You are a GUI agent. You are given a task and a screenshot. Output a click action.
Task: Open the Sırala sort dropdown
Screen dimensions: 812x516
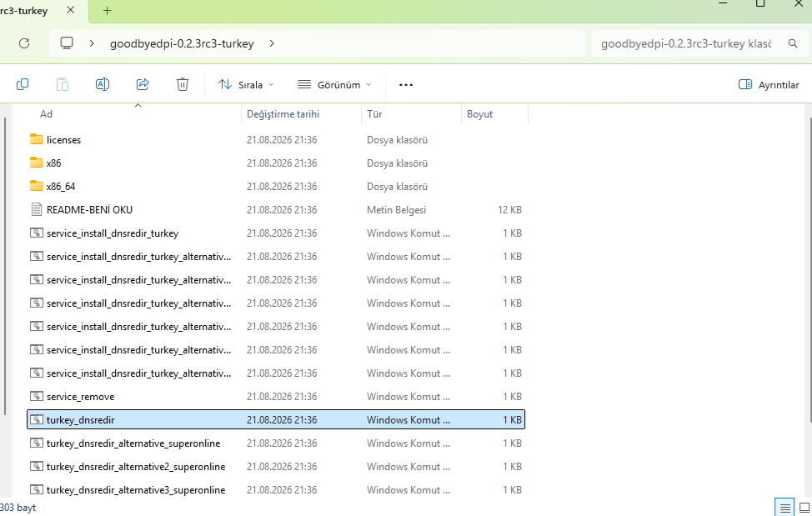246,84
